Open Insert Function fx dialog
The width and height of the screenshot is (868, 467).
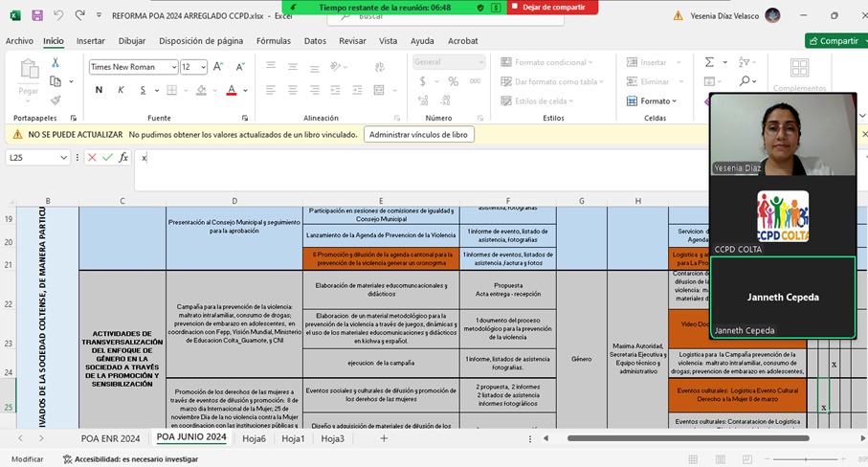point(123,158)
